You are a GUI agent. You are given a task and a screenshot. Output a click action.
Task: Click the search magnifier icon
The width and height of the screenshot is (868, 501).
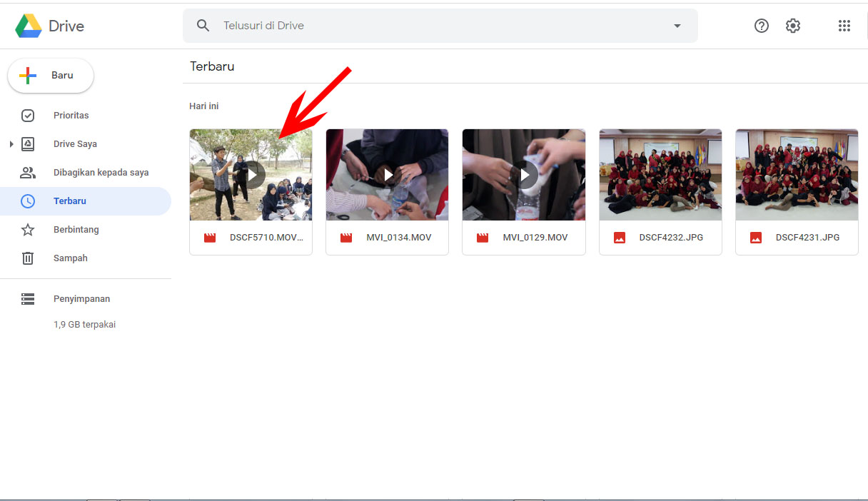point(203,26)
